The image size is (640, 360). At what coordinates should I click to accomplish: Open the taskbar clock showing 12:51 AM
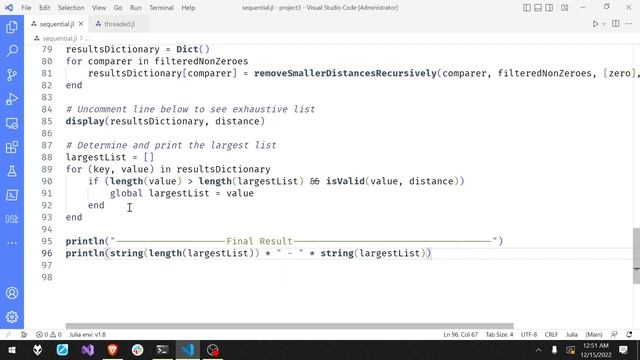(x=596, y=350)
